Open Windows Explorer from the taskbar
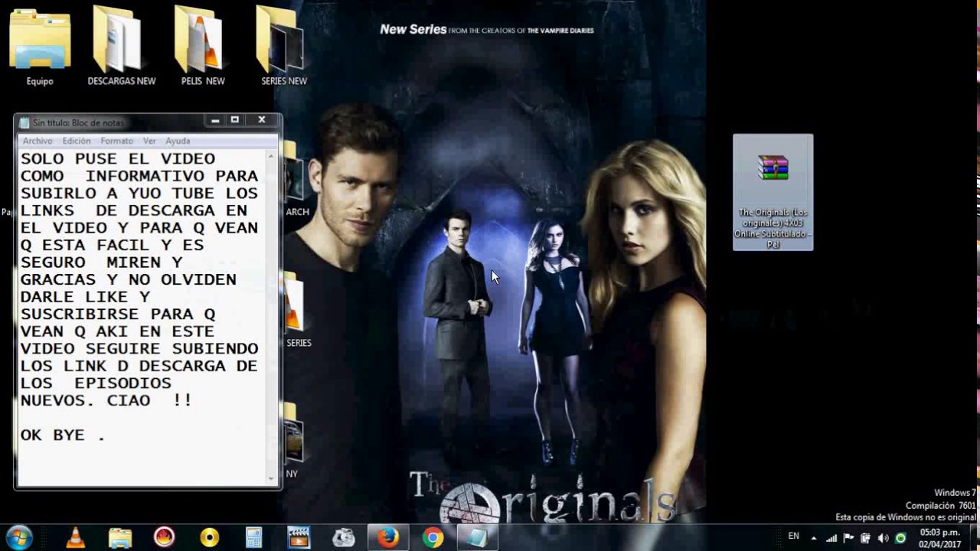 pos(119,538)
